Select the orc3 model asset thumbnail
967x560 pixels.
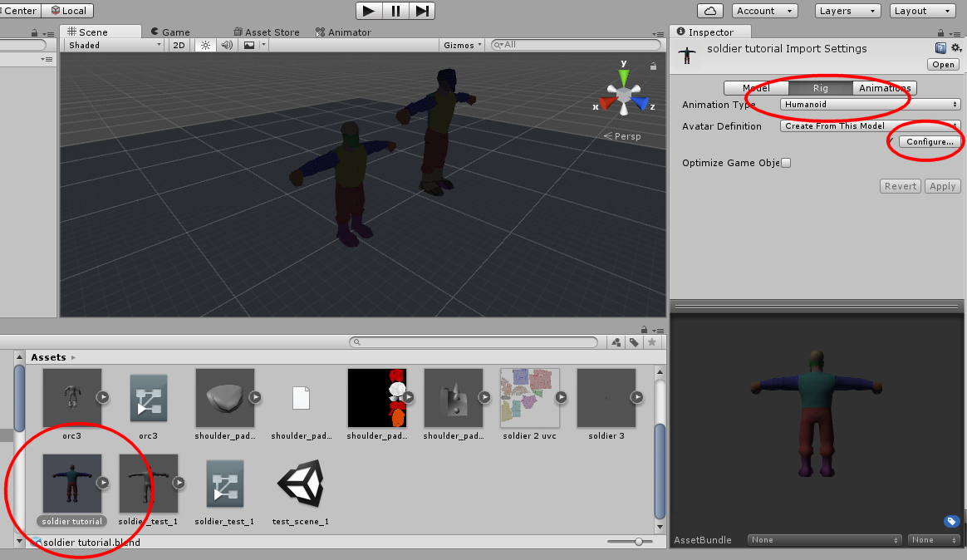72,398
